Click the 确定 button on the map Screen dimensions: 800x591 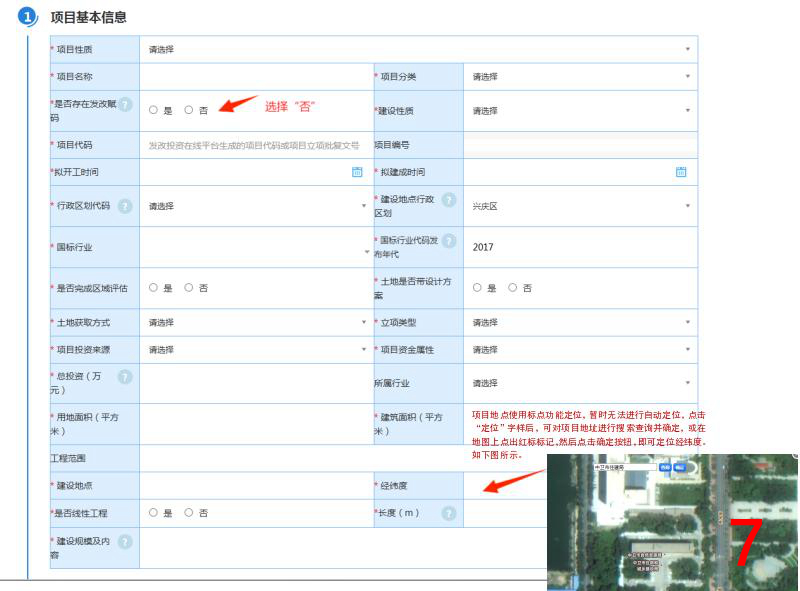pyautogui.click(x=680, y=467)
